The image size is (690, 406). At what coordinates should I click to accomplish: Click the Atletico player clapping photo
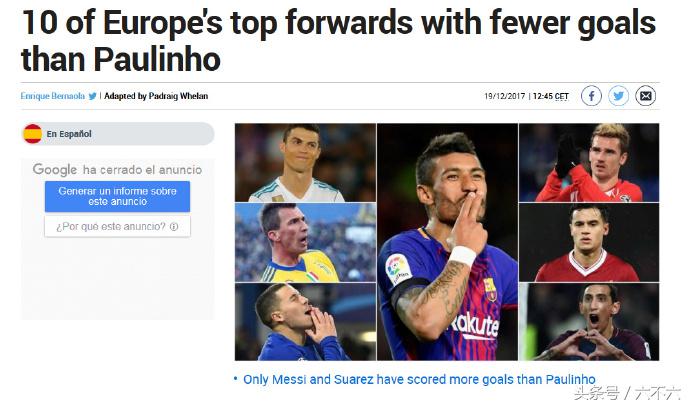pos(589,163)
